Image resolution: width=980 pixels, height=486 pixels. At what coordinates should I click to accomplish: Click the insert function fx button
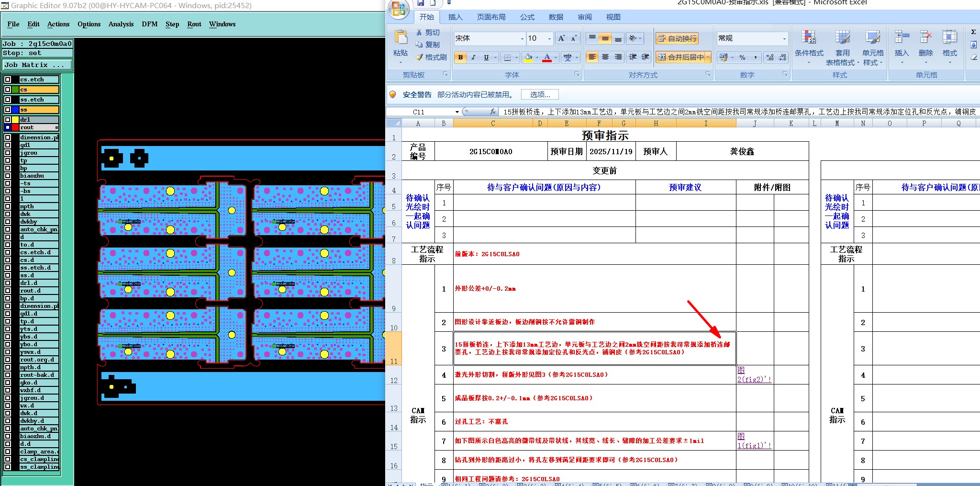(492, 112)
